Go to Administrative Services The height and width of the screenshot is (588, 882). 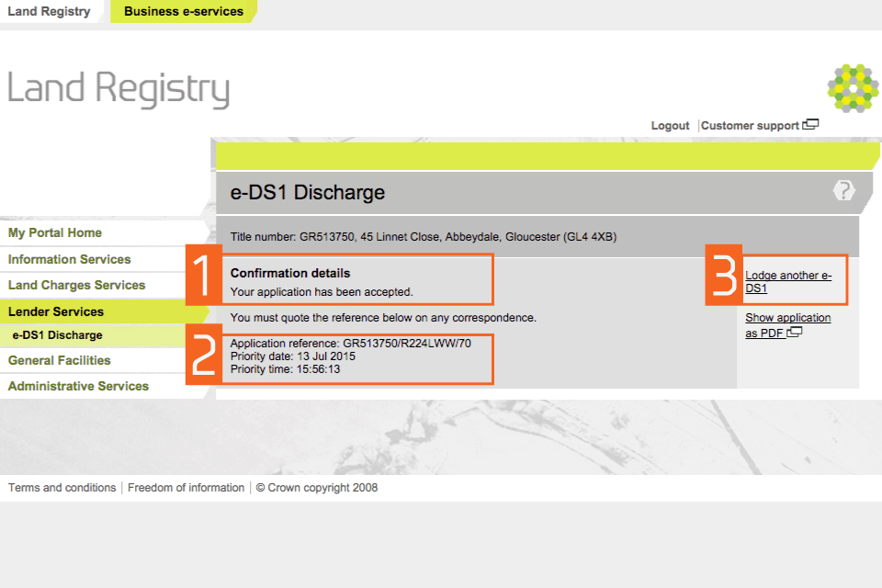78,387
